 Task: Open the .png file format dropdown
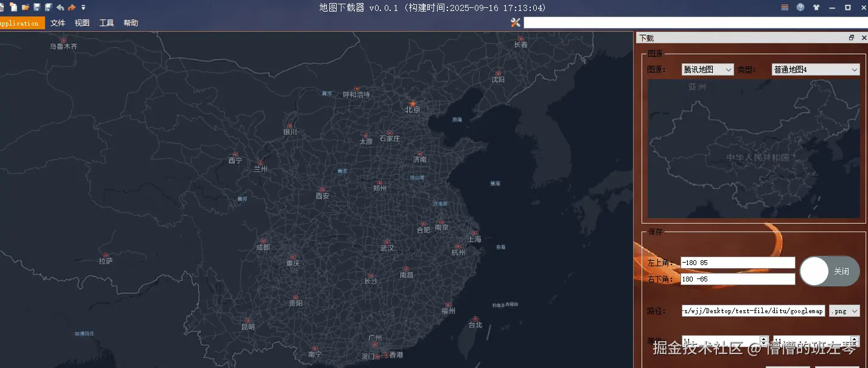844,311
